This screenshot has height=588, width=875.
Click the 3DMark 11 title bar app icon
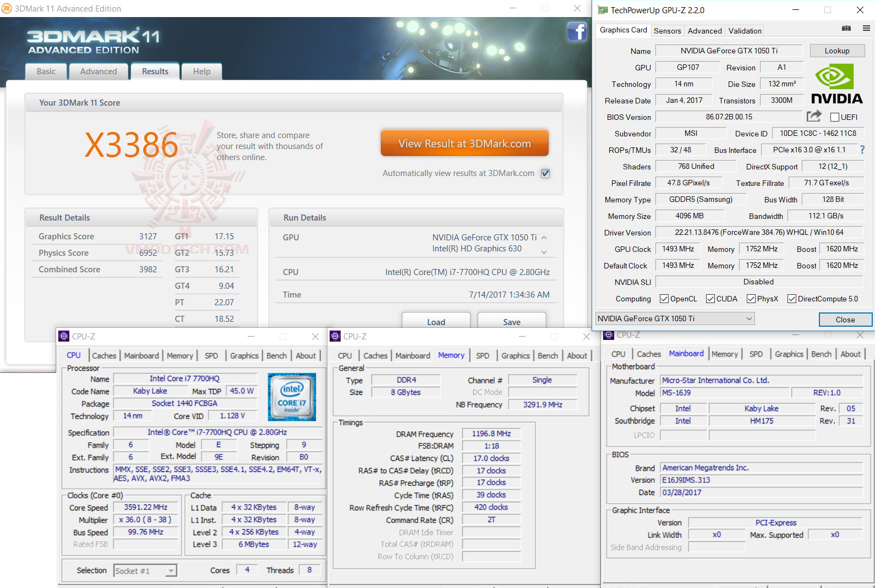pos(7,8)
